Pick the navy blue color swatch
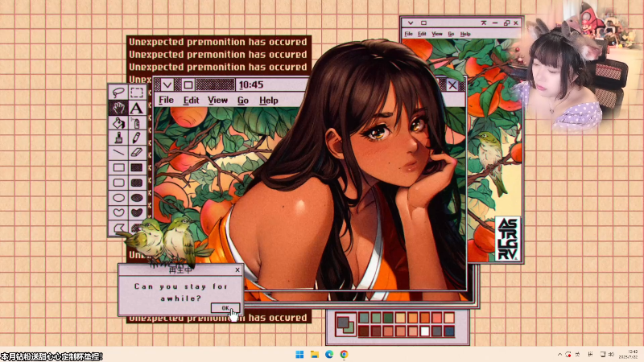This screenshot has height=362, width=644. point(449,331)
